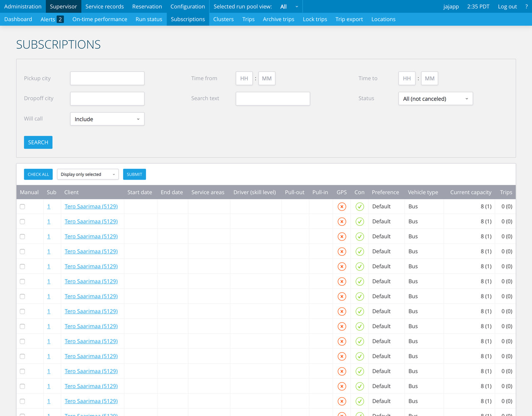Click the GPS column header
This screenshot has height=416, width=532.
click(x=342, y=192)
